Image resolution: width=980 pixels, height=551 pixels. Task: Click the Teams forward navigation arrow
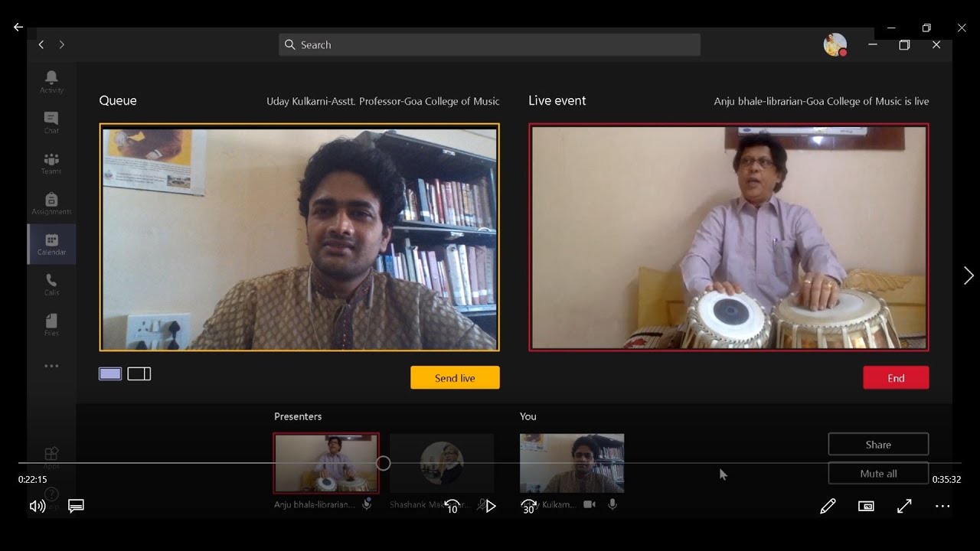point(62,45)
